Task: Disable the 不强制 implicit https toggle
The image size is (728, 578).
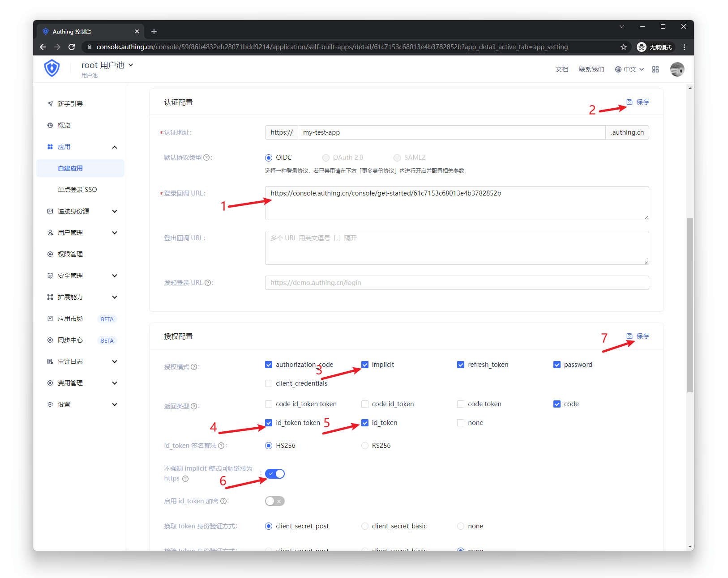Action: pos(274,473)
